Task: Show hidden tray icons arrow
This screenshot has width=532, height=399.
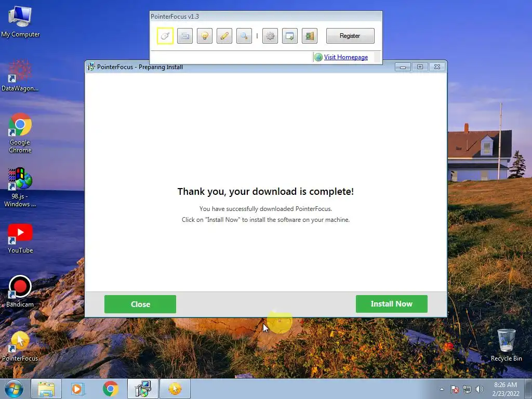Action: pos(442,389)
